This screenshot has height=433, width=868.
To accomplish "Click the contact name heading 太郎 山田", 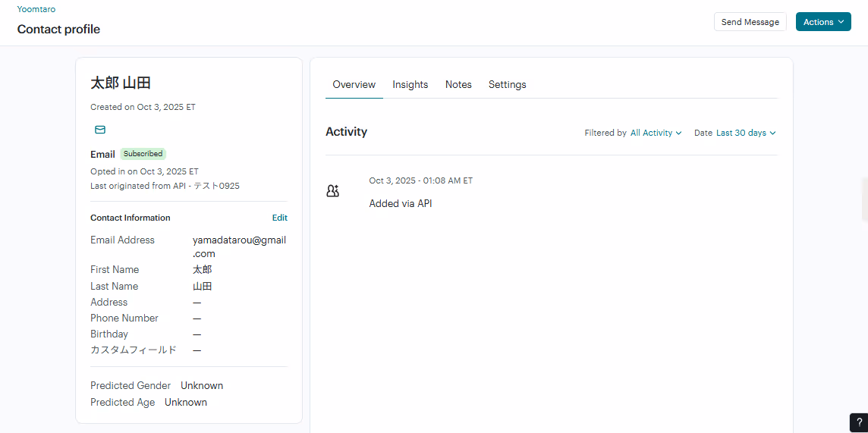I will coord(121,83).
